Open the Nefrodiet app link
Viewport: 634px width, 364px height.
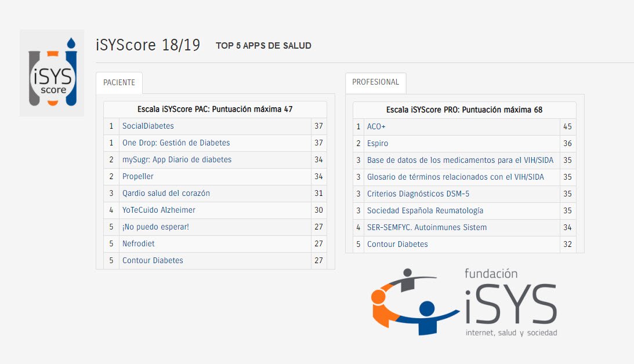point(138,243)
